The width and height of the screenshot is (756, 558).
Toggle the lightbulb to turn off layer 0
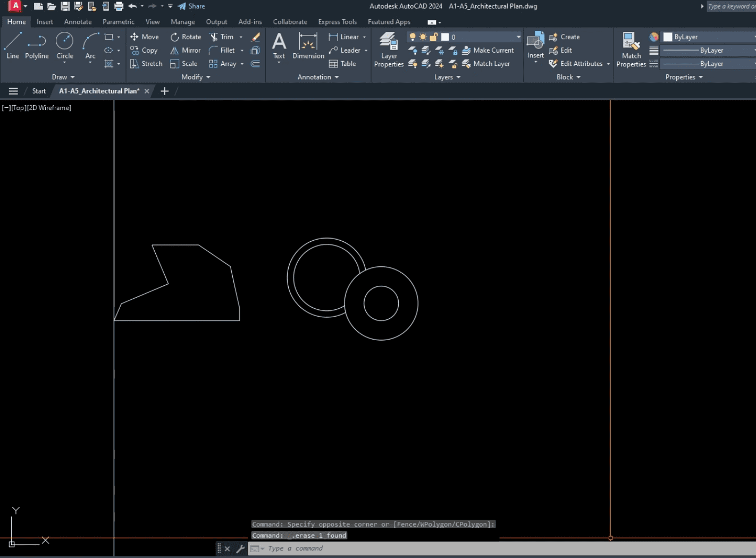pos(412,37)
